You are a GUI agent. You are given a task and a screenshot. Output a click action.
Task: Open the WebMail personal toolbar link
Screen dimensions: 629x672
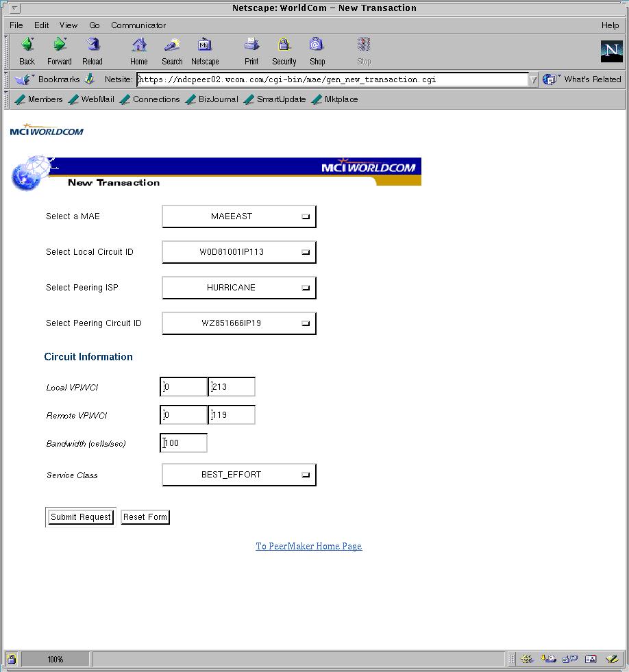pos(91,99)
